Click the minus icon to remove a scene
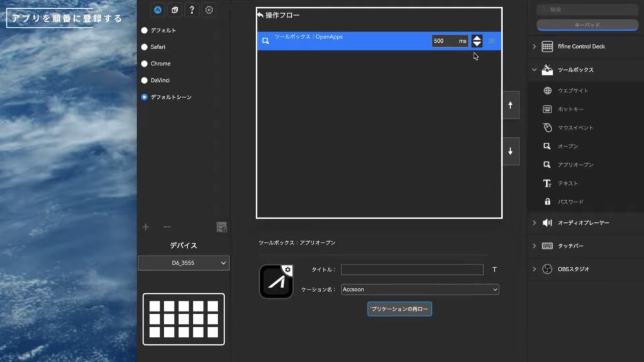The image size is (644, 362). [x=167, y=227]
